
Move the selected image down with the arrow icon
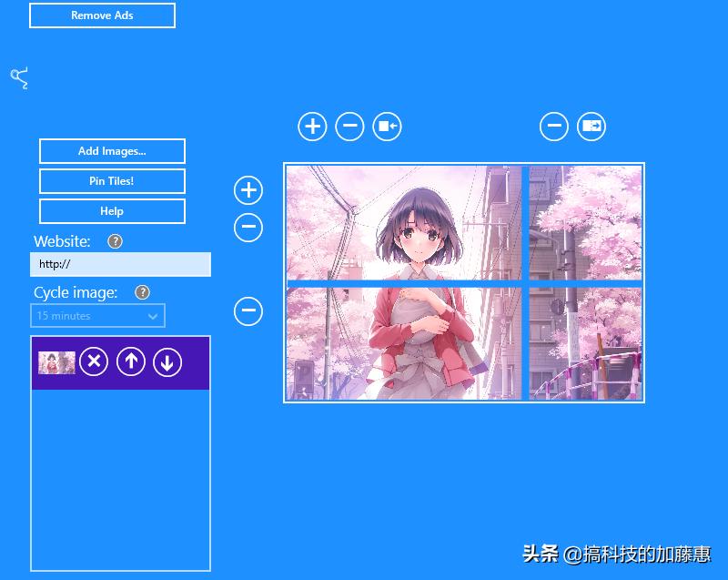coord(167,361)
